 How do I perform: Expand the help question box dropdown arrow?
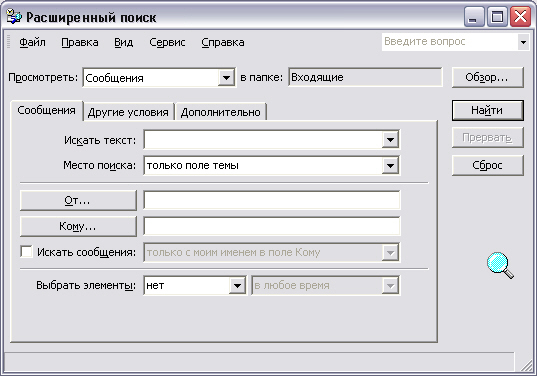pyautogui.click(x=523, y=42)
